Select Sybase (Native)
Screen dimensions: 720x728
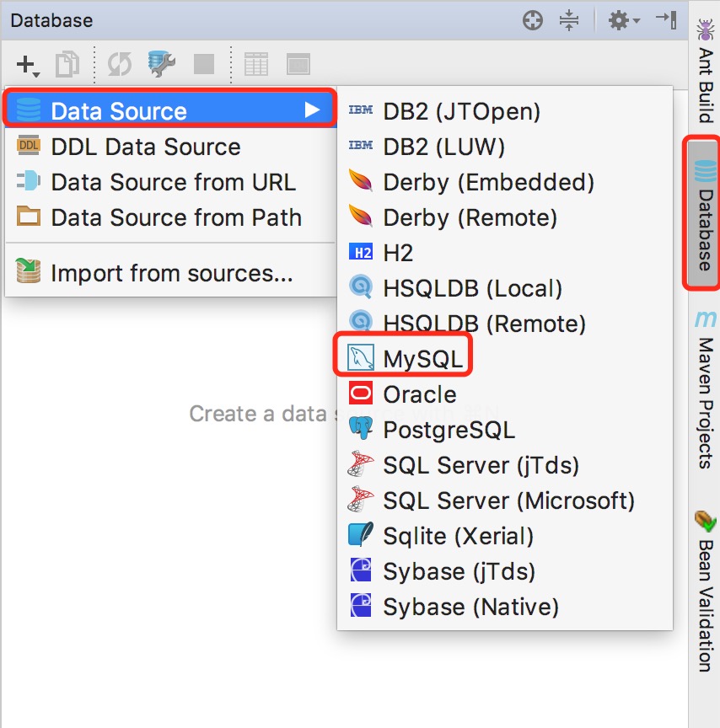pyautogui.click(x=504, y=607)
